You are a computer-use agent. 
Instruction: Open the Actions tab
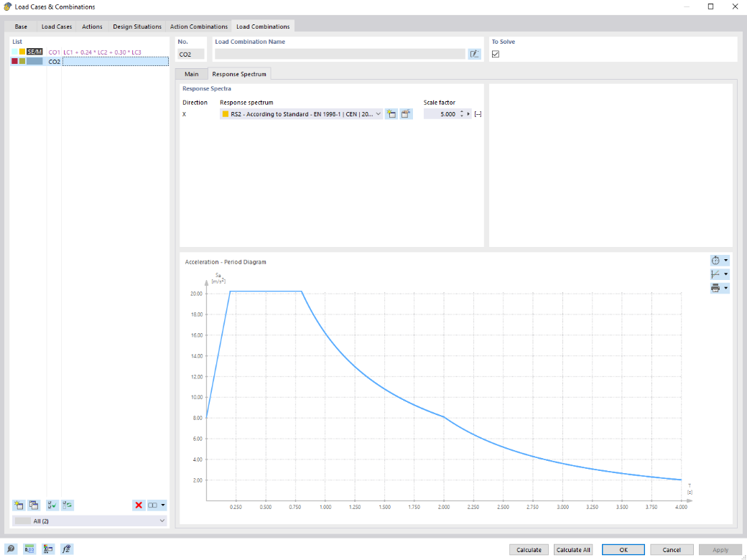[x=93, y=27]
